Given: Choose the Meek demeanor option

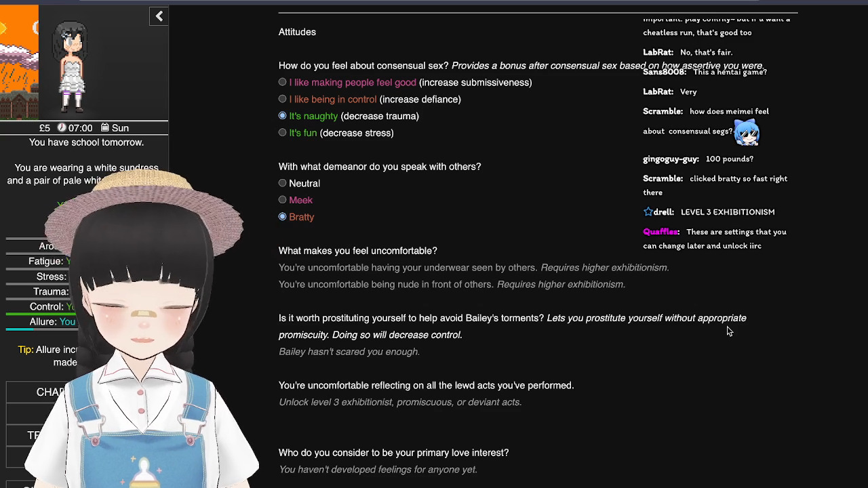Looking at the screenshot, I should [x=282, y=200].
